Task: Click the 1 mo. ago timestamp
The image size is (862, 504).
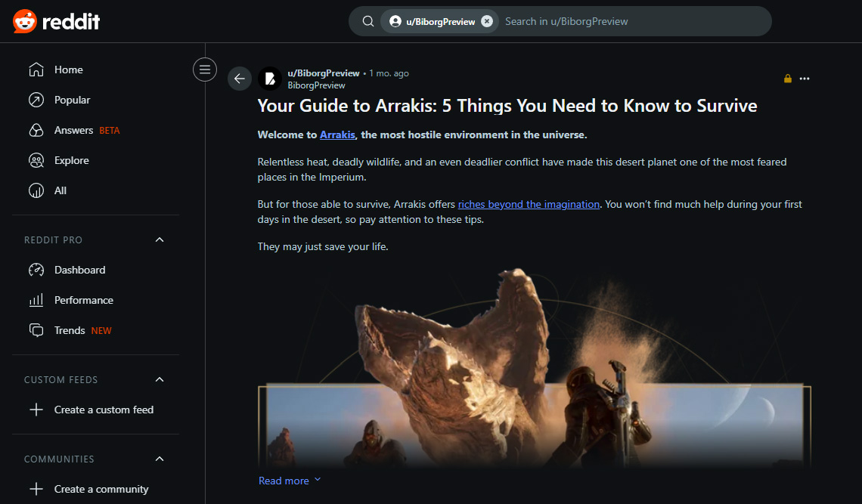Action: click(389, 73)
